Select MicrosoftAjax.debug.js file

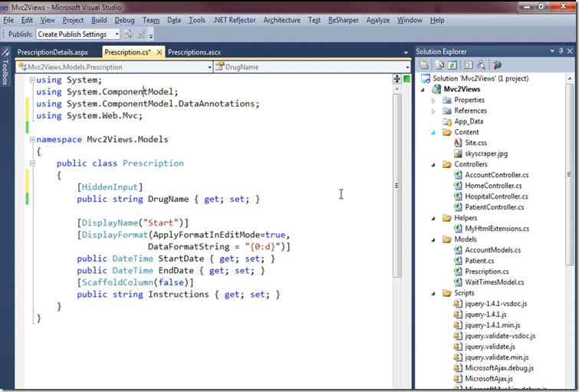pyautogui.click(x=499, y=367)
